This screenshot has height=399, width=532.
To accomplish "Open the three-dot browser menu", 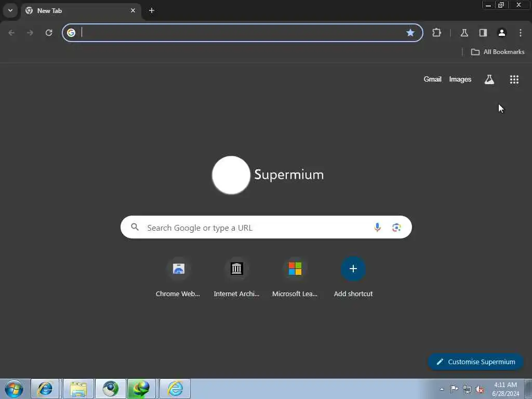I will coord(521,33).
